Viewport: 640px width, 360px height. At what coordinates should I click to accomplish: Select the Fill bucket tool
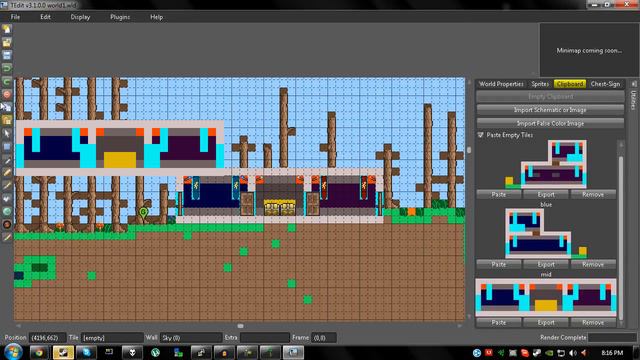[x=7, y=198]
